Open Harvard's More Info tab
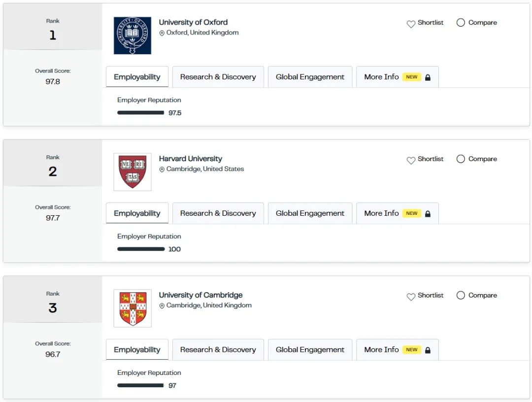This screenshot has width=532, height=402. pyautogui.click(x=381, y=214)
